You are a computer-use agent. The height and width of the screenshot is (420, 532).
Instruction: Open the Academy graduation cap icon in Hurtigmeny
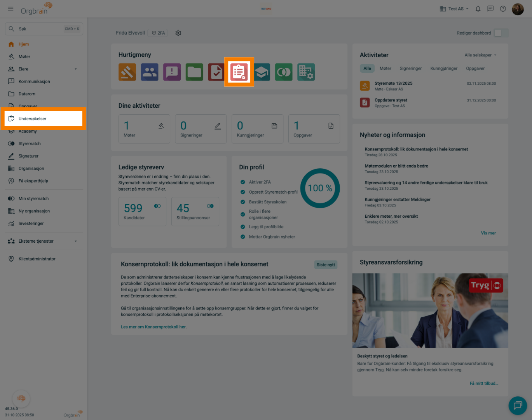tap(262, 72)
